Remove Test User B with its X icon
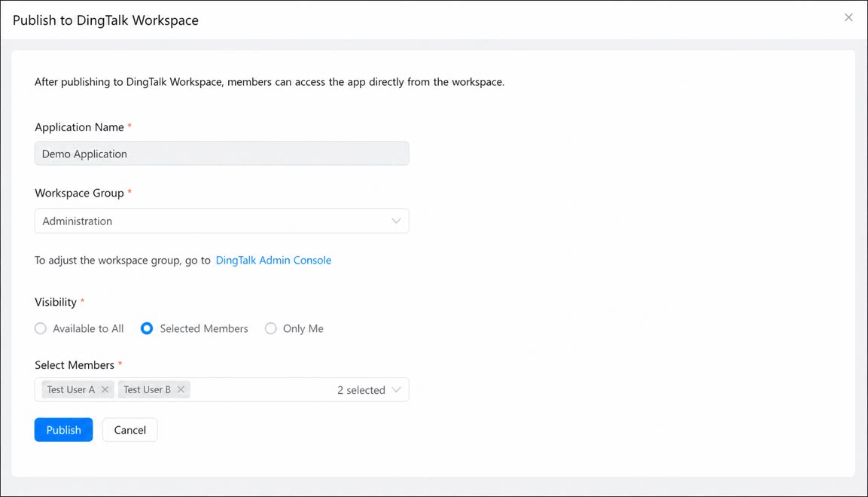 tap(181, 389)
